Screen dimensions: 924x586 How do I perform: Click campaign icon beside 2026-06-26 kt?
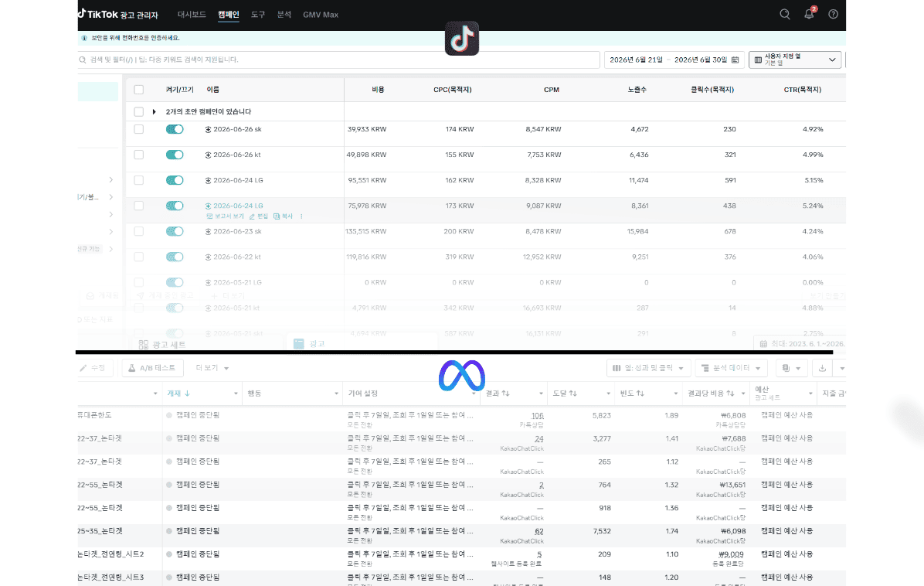(208, 155)
